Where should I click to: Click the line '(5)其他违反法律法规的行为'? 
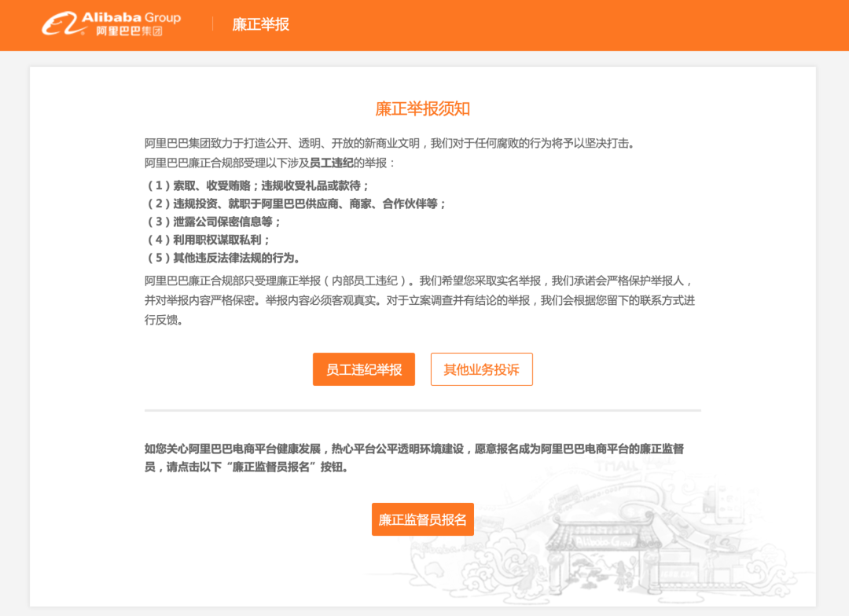[222, 258]
